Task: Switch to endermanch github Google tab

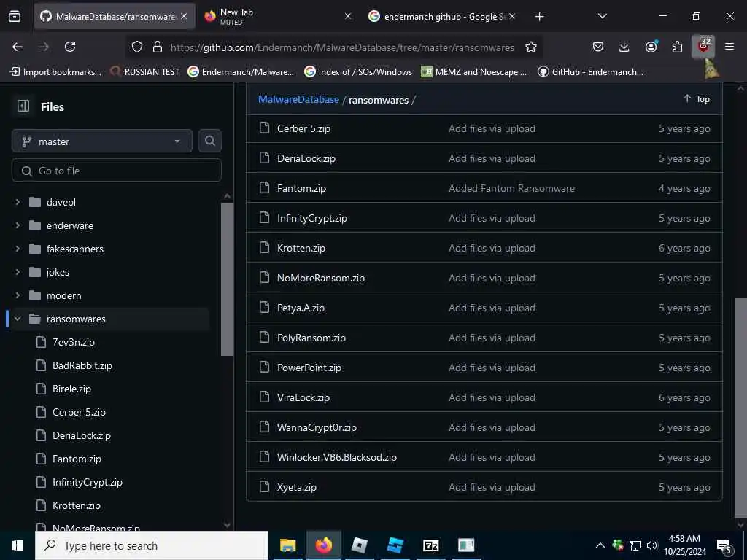Action: (441, 17)
